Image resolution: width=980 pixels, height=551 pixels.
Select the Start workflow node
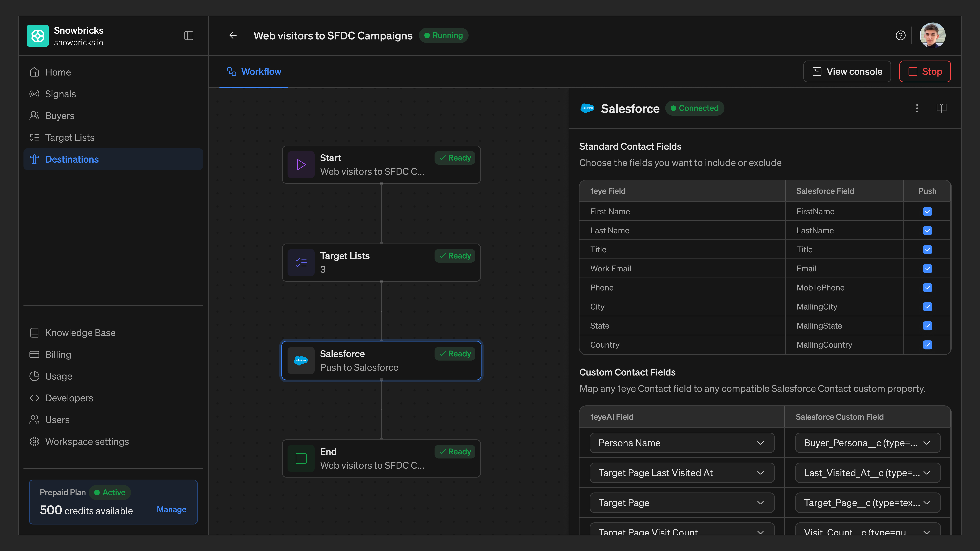(381, 165)
